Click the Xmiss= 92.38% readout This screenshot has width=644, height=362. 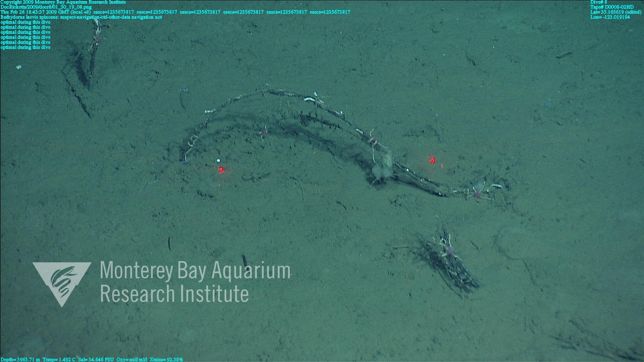point(166,360)
